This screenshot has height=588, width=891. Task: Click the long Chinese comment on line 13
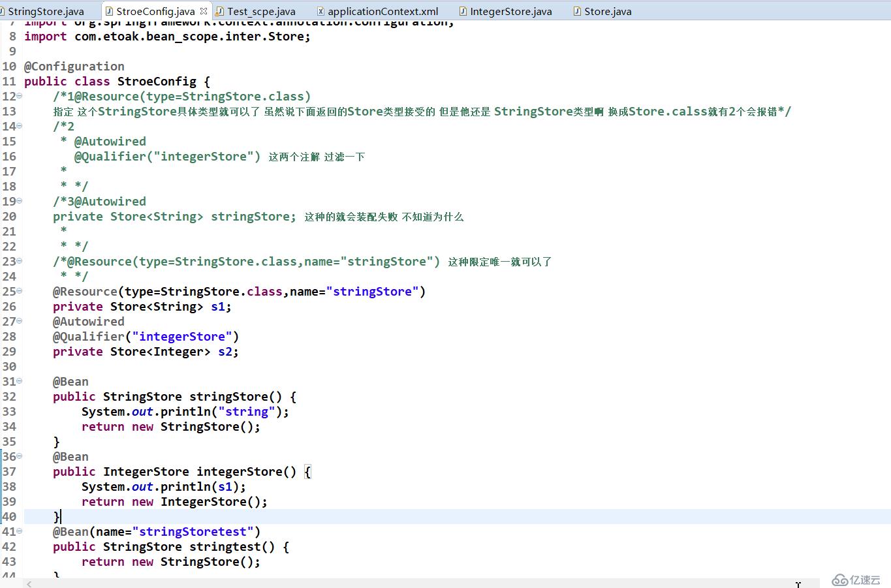click(422, 112)
